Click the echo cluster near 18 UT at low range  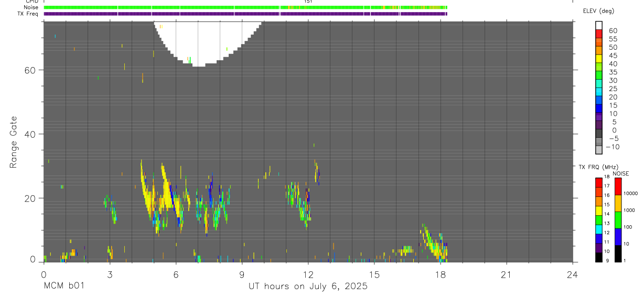point(435,245)
